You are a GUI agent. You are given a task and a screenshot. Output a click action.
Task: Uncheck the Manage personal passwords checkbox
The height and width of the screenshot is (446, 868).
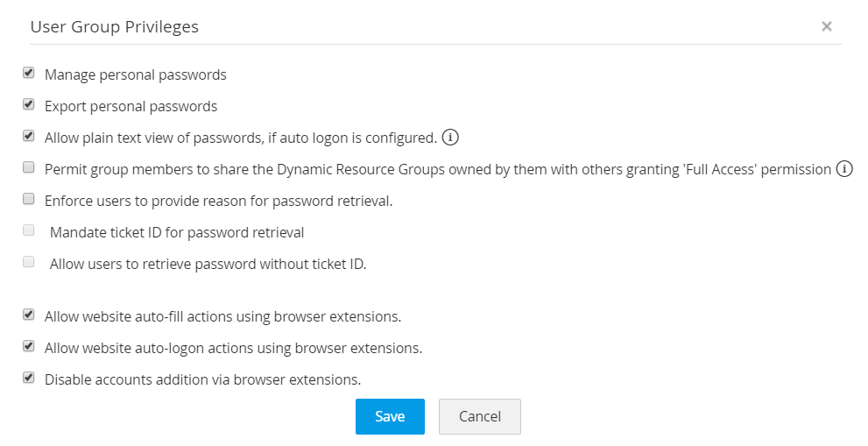tap(29, 74)
